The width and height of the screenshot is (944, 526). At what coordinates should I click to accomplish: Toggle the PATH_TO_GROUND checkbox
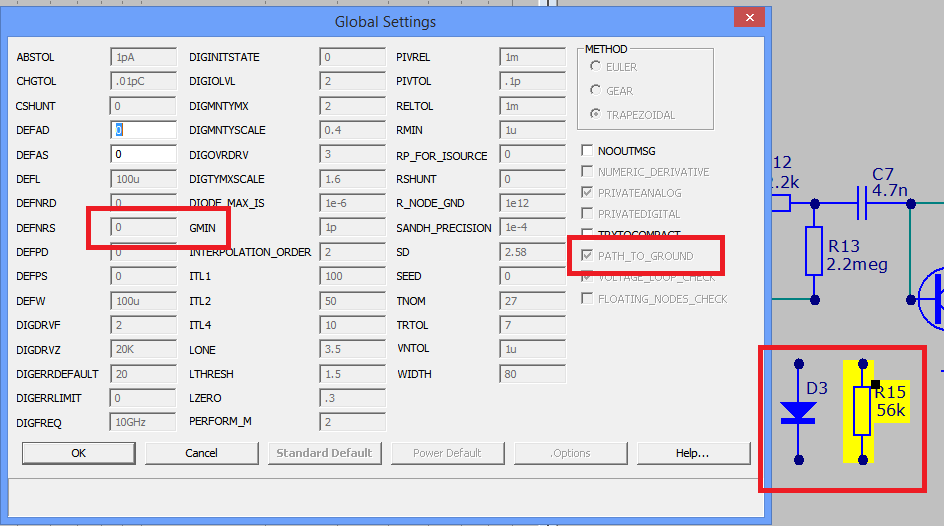coord(587,256)
